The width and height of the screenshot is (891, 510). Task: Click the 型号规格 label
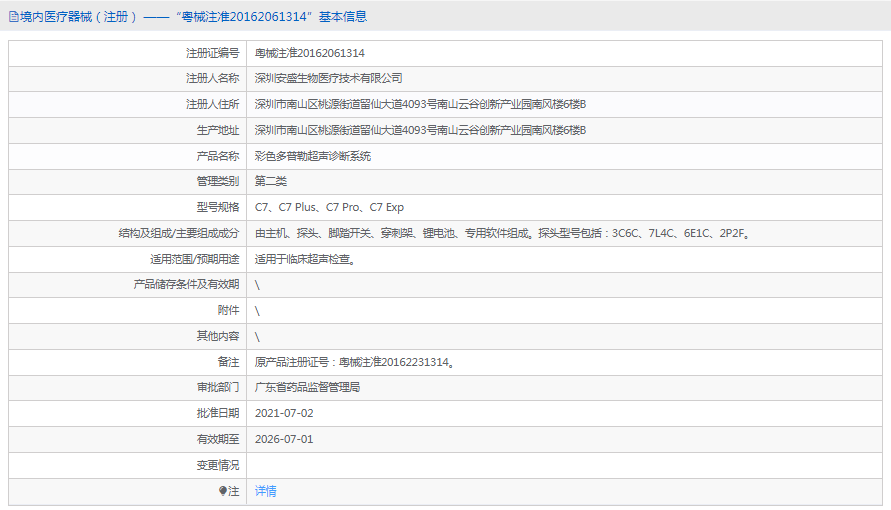pos(218,207)
